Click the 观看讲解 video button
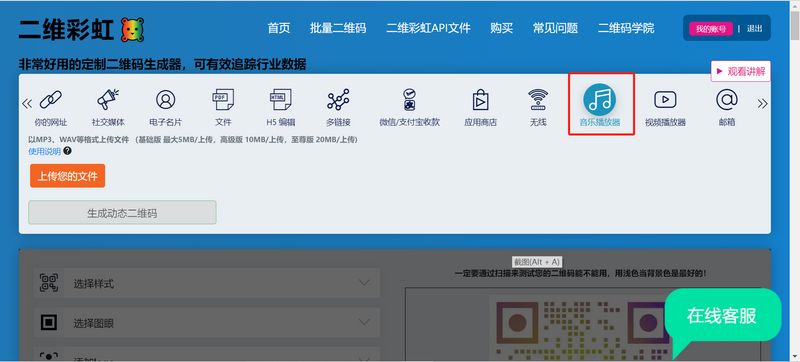800x362 pixels. (740, 71)
